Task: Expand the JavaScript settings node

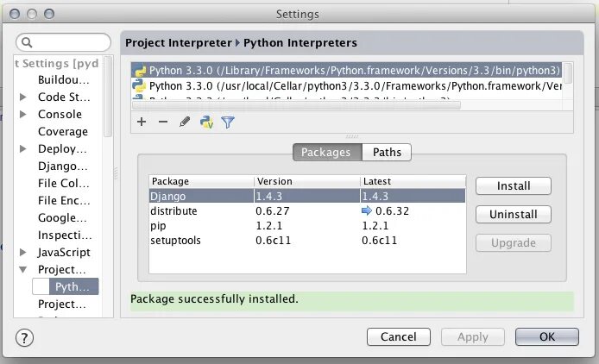Action: (x=23, y=253)
